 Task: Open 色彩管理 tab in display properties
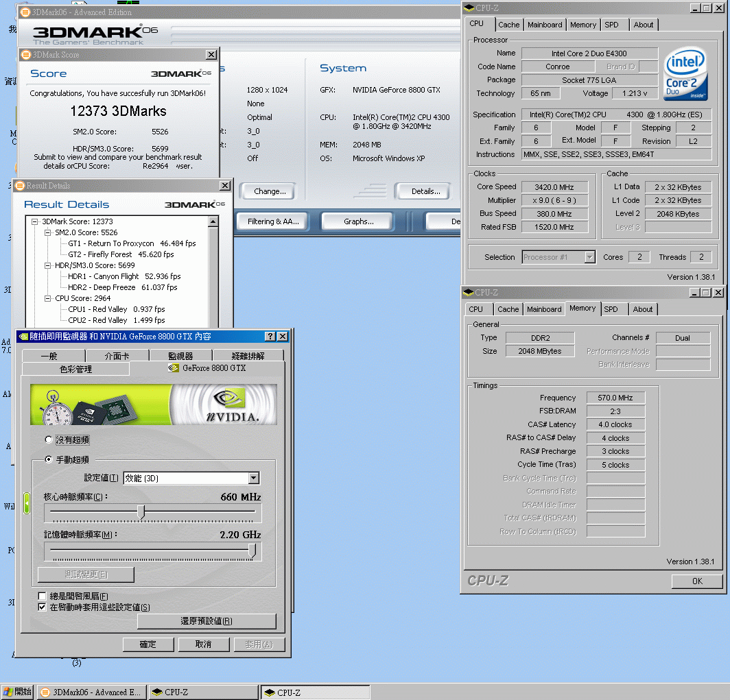pyautogui.click(x=76, y=370)
